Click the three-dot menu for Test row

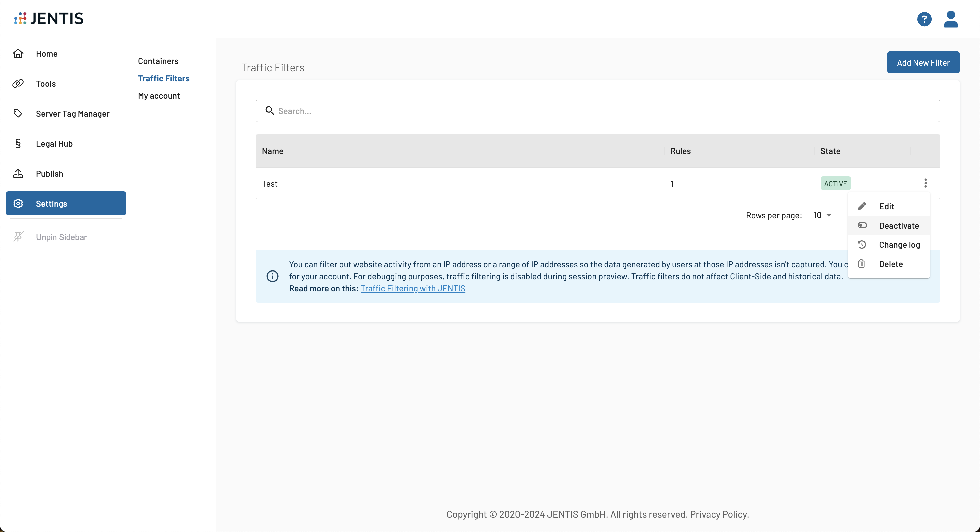point(925,183)
